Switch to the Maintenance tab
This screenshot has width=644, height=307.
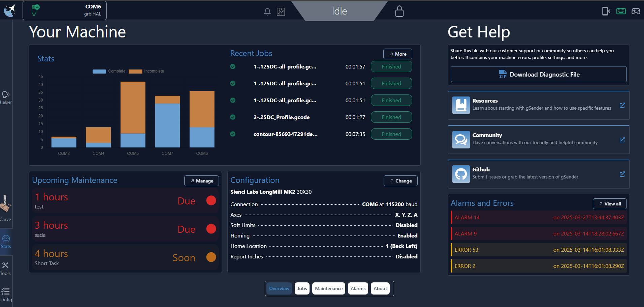[328, 288]
